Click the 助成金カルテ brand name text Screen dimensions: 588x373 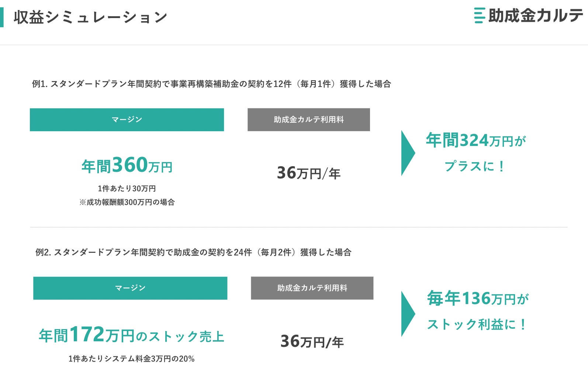pyautogui.click(x=535, y=15)
